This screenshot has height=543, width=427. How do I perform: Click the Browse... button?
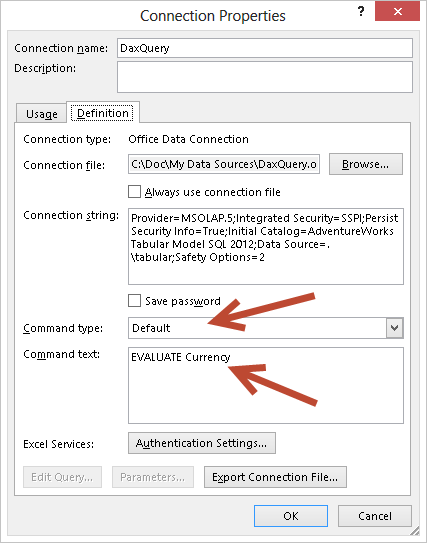366,164
